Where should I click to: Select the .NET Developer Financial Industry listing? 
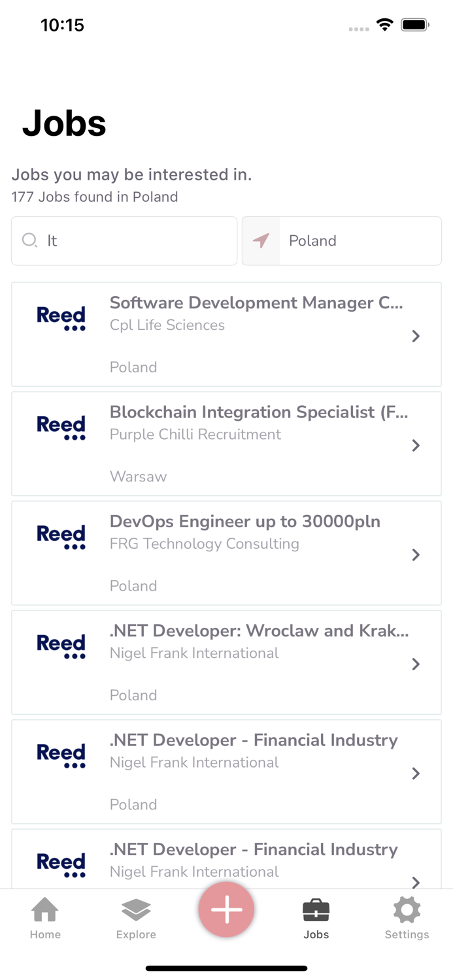[x=226, y=772]
